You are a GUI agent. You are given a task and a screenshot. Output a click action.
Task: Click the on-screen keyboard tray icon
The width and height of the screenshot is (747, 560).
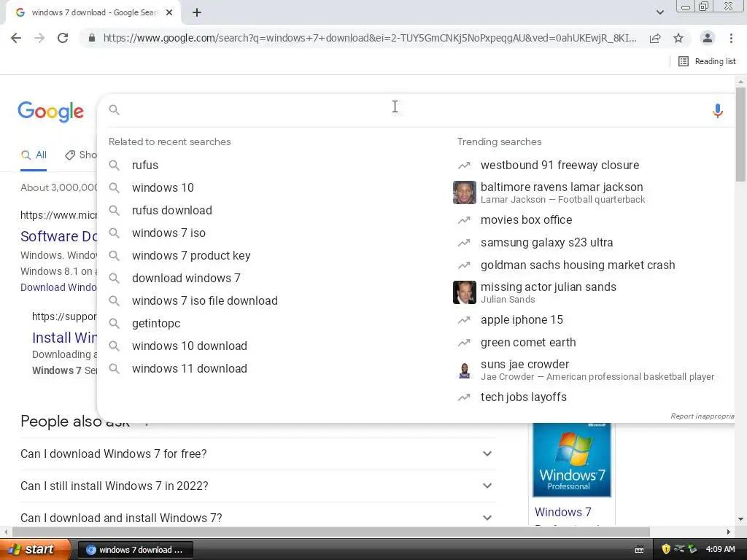coord(639,550)
